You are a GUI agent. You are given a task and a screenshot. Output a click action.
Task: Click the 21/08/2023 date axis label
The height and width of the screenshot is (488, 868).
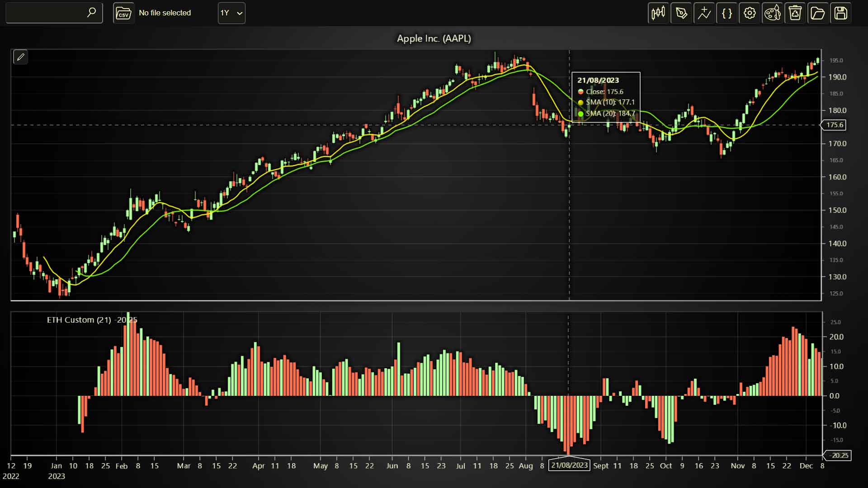tap(569, 465)
